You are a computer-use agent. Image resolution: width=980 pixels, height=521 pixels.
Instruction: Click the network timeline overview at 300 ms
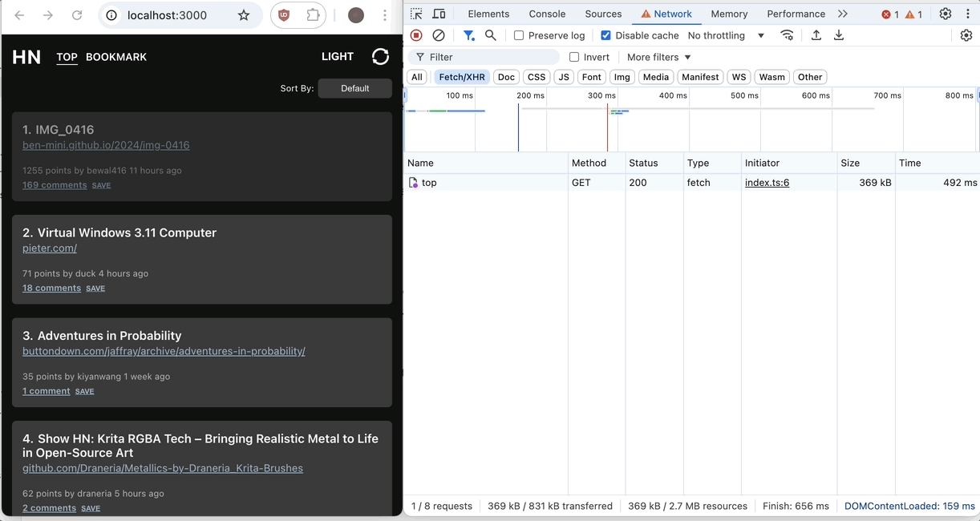601,120
